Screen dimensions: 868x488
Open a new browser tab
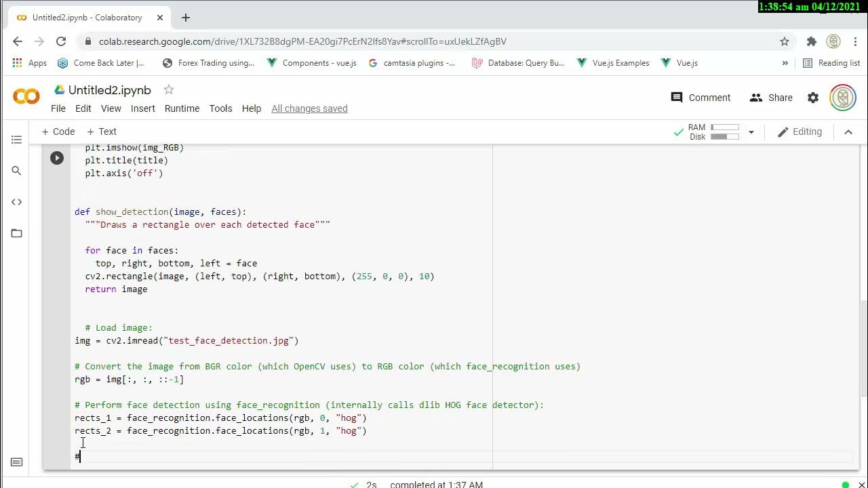coord(186,18)
